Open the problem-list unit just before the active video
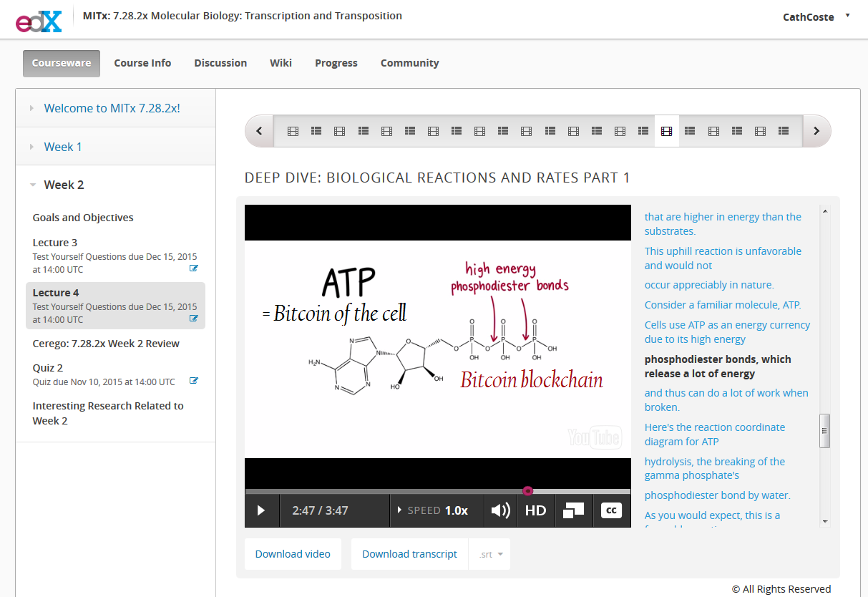Image resolution: width=868 pixels, height=597 pixels. coord(643,131)
